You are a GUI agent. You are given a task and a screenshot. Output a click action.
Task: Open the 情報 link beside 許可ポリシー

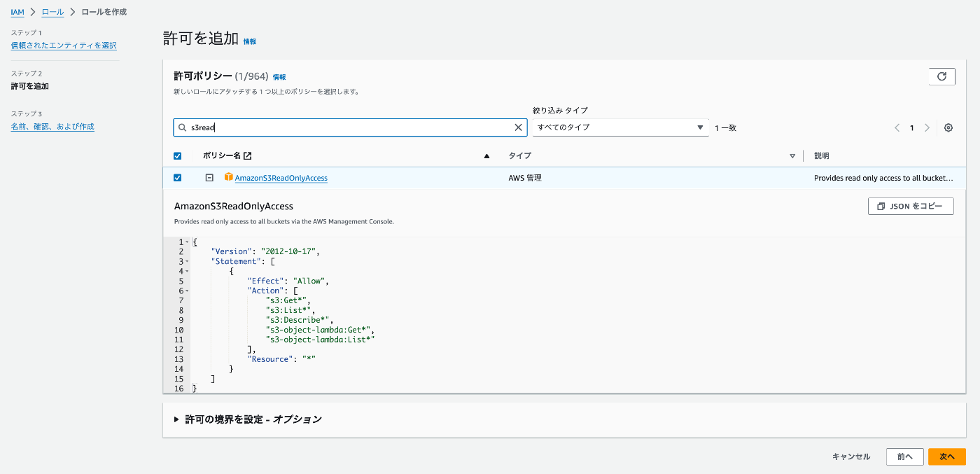279,77
